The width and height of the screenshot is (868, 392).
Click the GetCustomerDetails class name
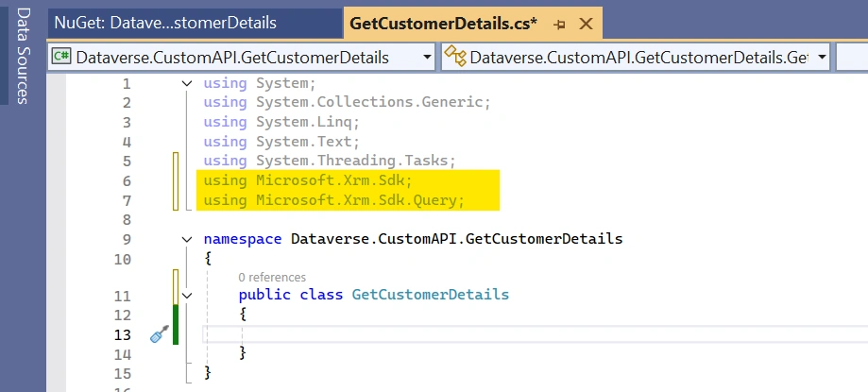pyautogui.click(x=430, y=294)
